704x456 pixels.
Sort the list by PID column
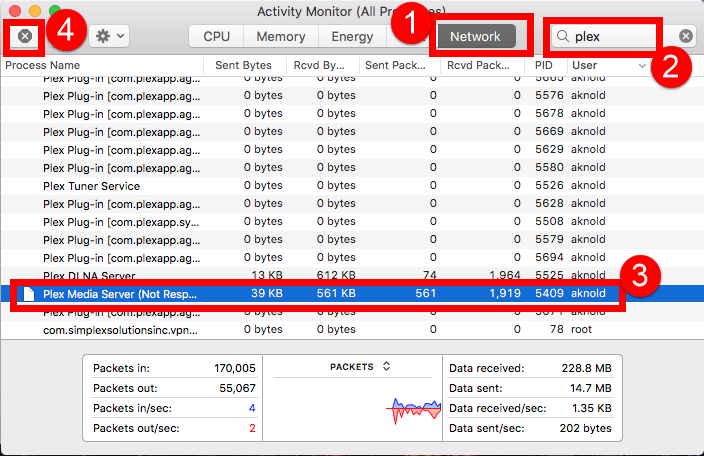click(544, 65)
